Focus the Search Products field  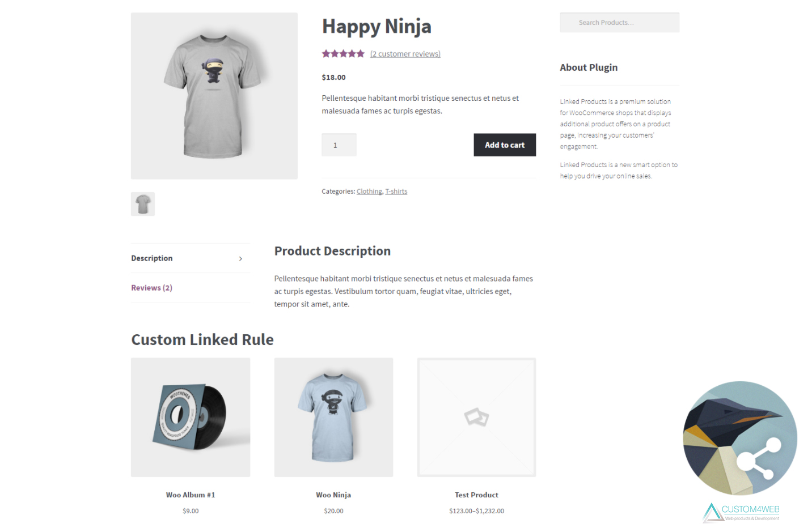click(619, 23)
